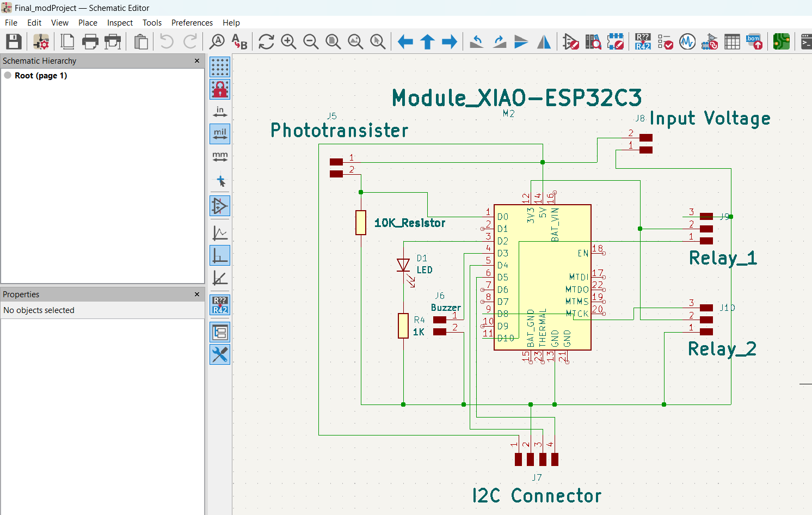The width and height of the screenshot is (812, 515).
Task: Open the Edit menu
Action: (x=34, y=23)
